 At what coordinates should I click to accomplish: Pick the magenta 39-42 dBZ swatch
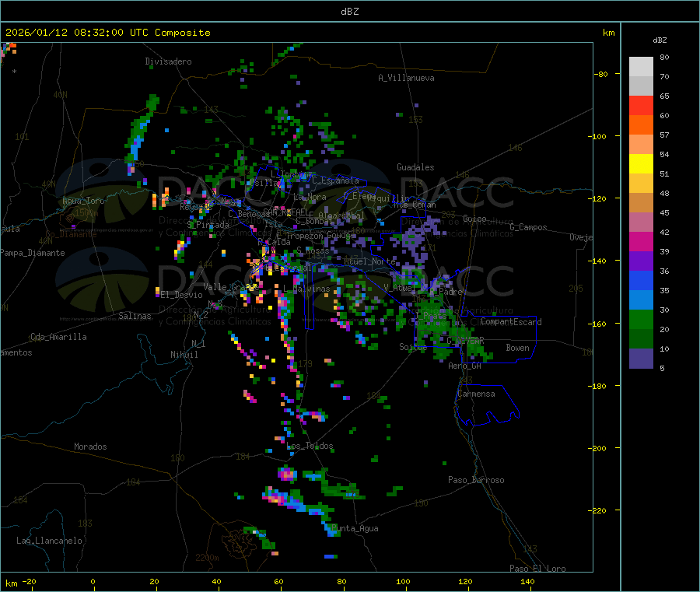click(x=641, y=241)
